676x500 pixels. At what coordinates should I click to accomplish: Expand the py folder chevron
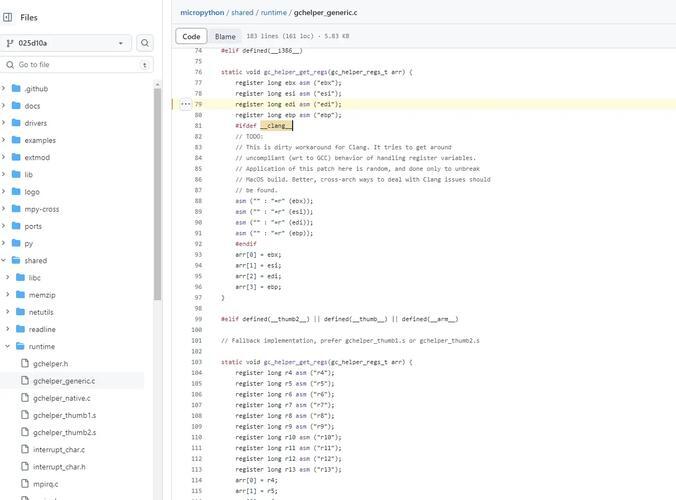point(3,243)
